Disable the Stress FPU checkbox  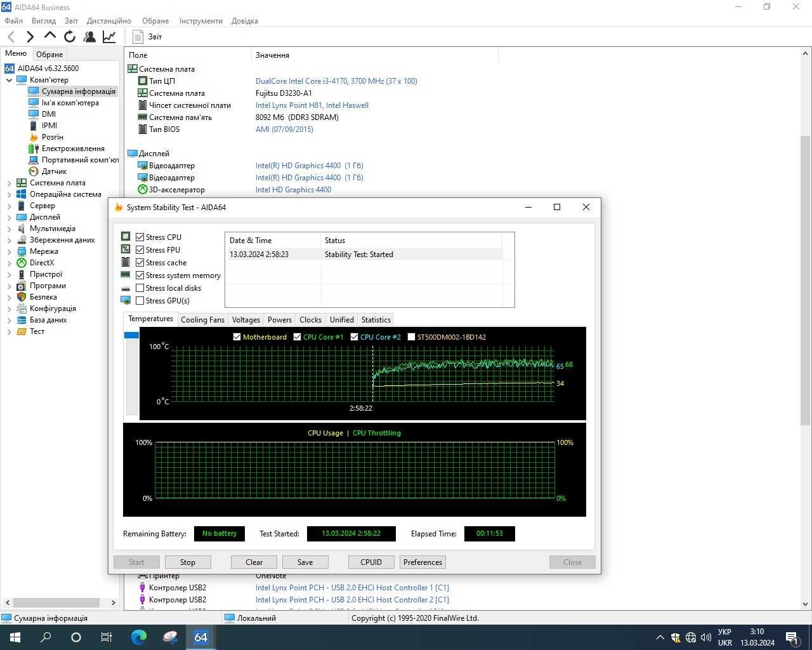click(140, 250)
